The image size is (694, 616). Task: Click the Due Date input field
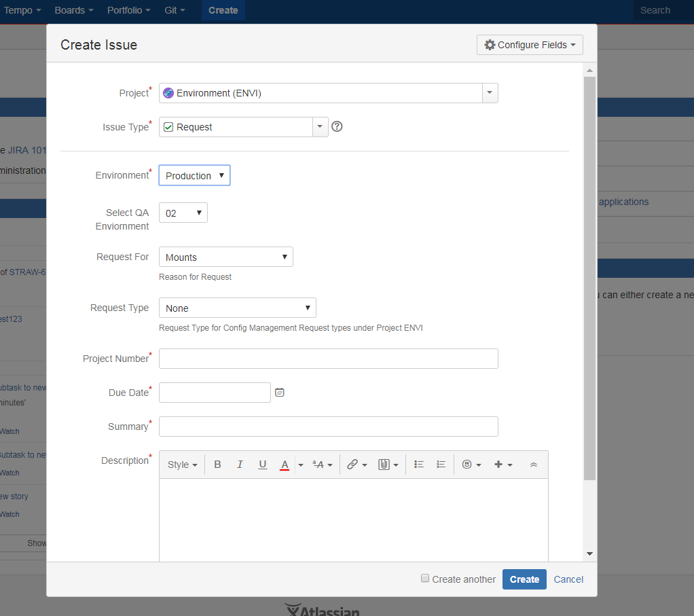[215, 393]
